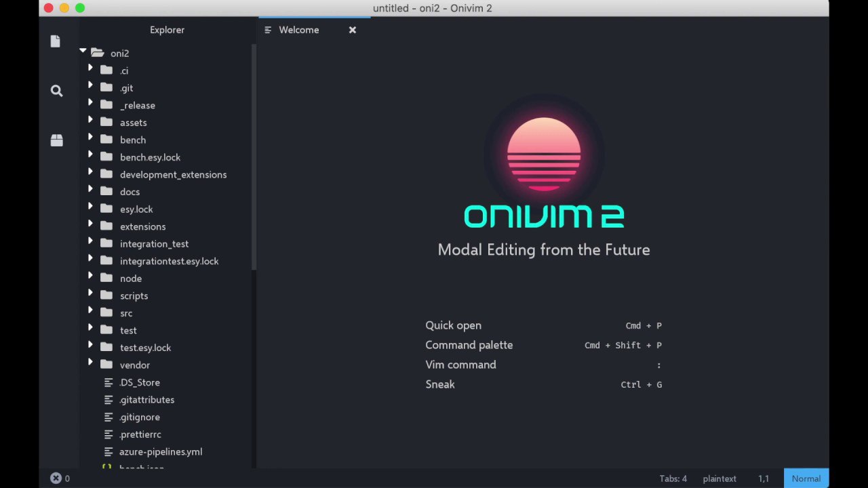Select the bench.esy.lock folder name
The width and height of the screenshot is (868, 488).
[150, 157]
